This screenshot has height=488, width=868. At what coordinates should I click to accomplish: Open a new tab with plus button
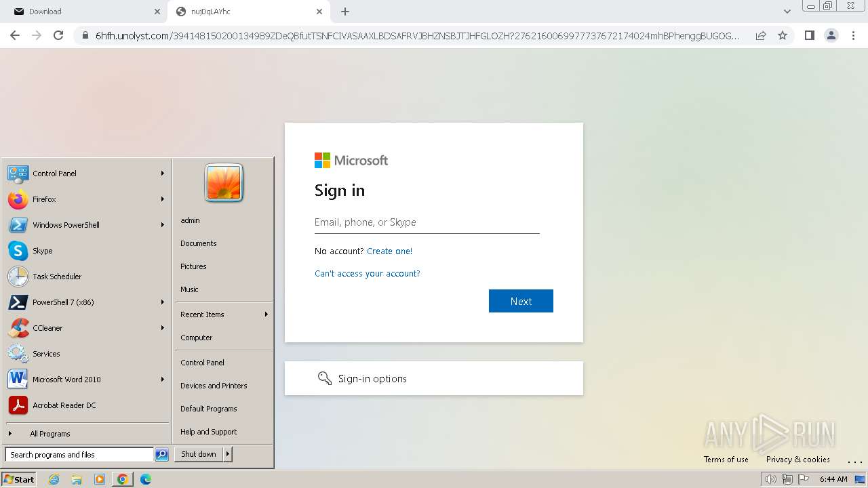(x=345, y=12)
